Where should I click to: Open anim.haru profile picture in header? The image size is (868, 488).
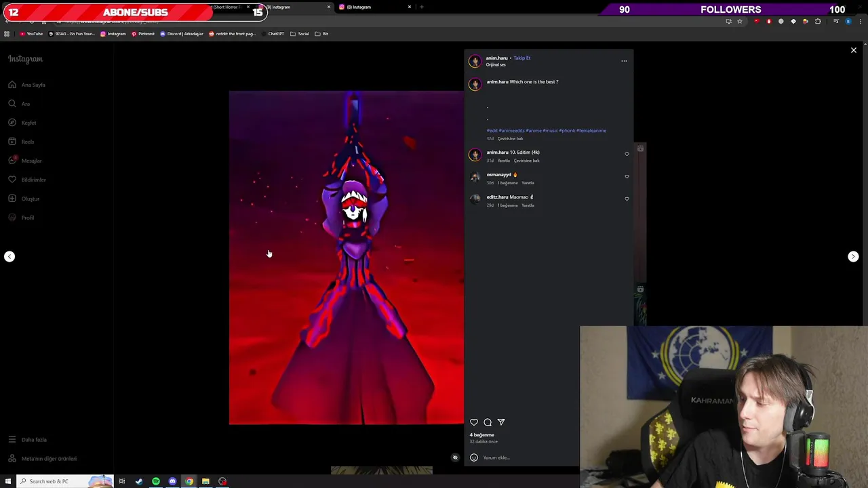pos(475,61)
